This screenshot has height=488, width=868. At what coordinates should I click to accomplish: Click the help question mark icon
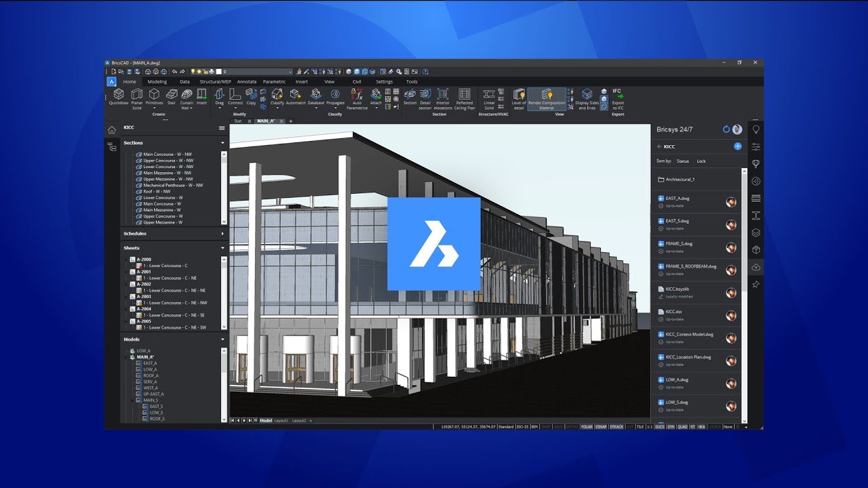[425, 71]
